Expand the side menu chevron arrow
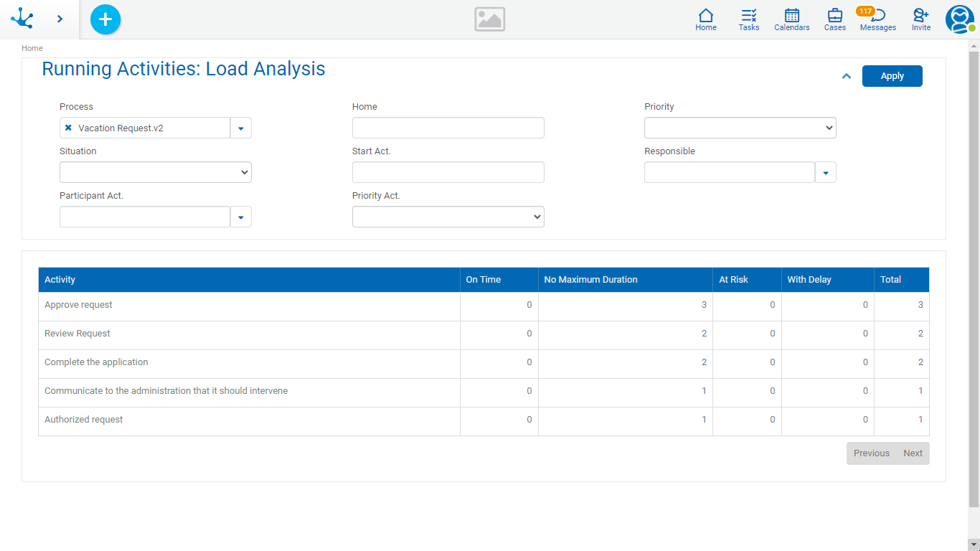980x551 pixels. point(60,19)
